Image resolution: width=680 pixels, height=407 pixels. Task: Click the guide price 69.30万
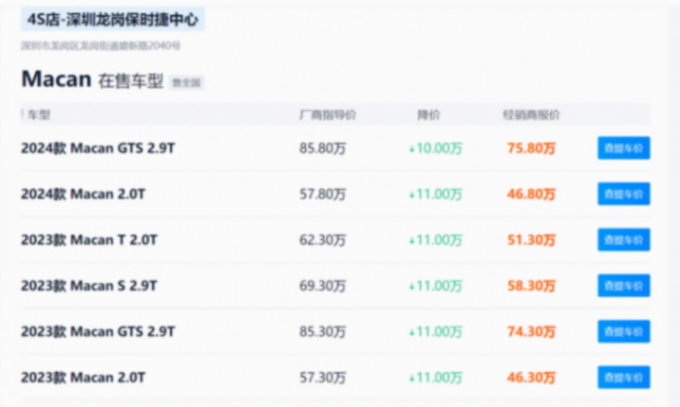pos(323,286)
